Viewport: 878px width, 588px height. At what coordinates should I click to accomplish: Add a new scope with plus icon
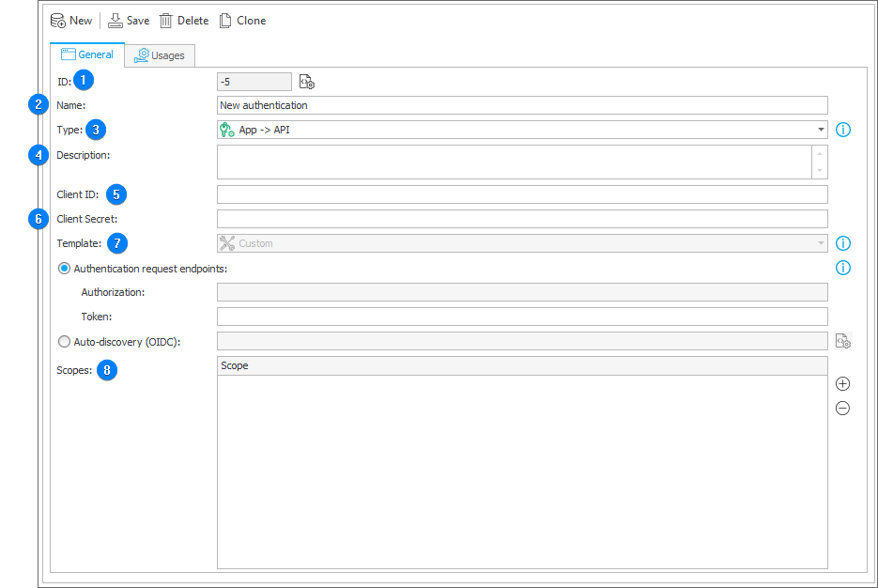point(842,383)
